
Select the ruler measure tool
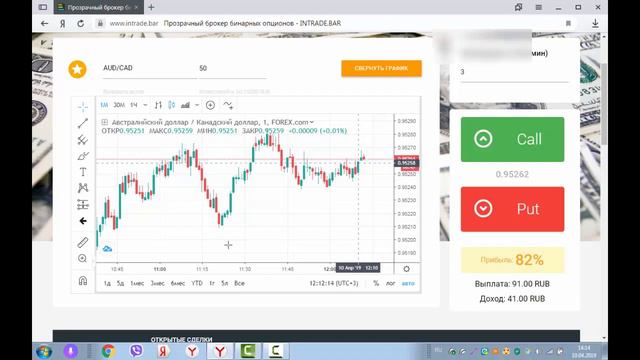coord(83,242)
